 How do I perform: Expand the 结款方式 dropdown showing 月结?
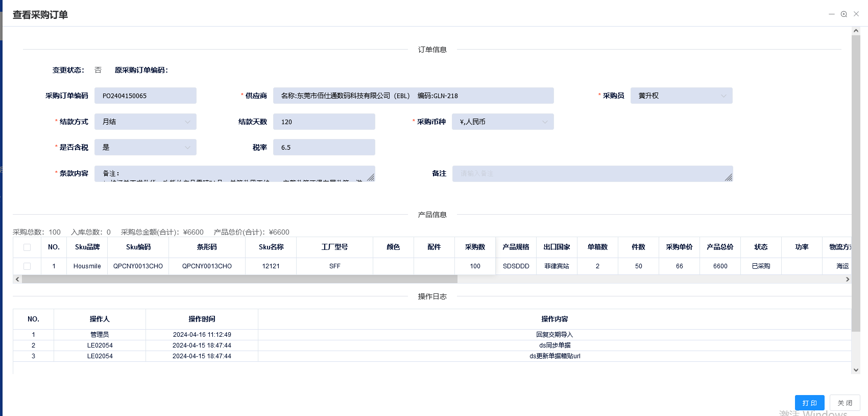[145, 122]
